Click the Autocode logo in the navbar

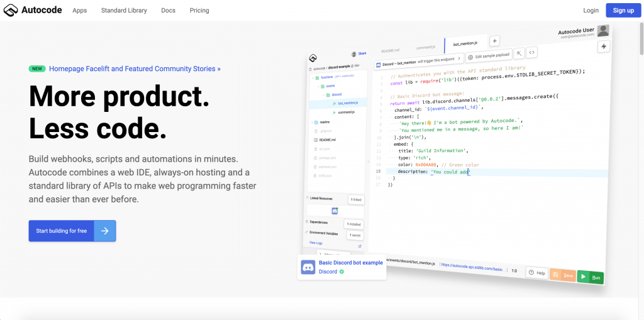[33, 10]
